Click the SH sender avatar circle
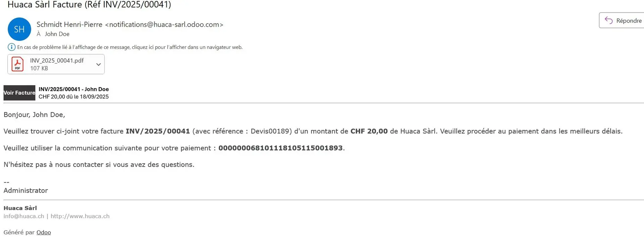644x245 pixels. pyautogui.click(x=19, y=29)
